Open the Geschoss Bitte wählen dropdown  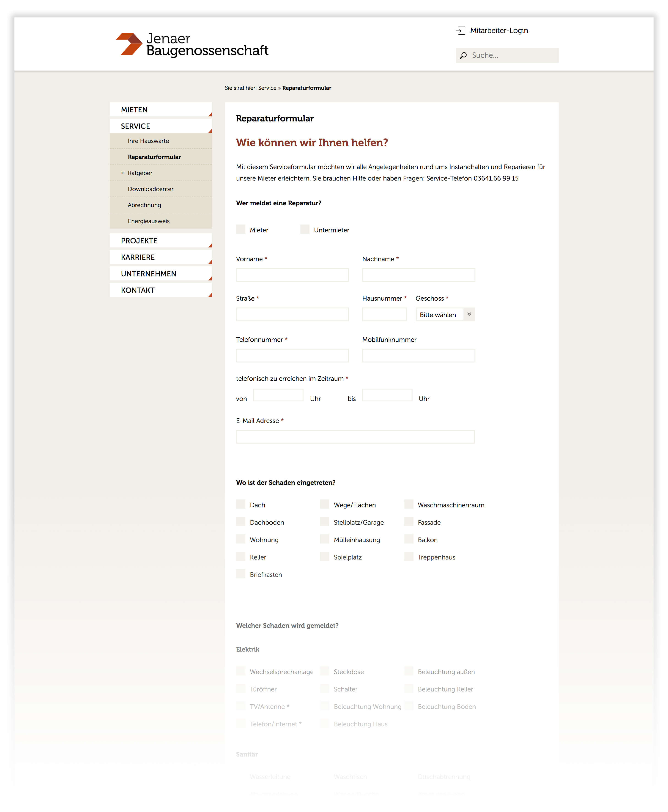(445, 314)
